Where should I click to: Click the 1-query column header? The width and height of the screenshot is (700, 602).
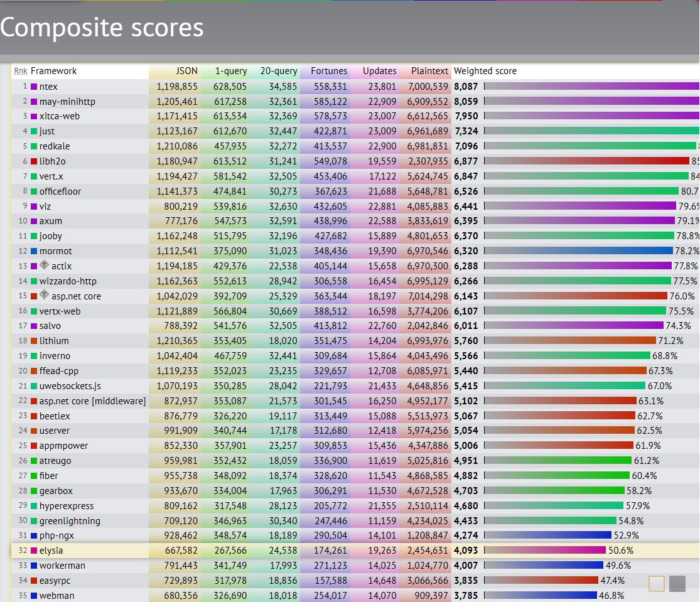point(231,71)
